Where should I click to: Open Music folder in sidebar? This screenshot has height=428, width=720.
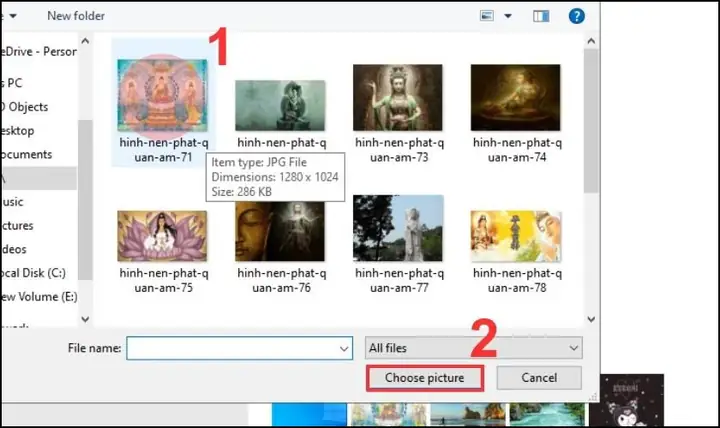pos(12,202)
